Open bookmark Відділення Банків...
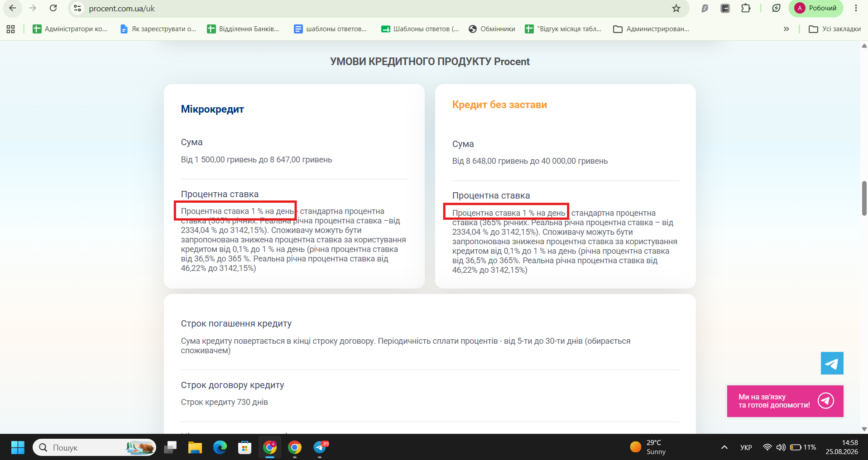The height and width of the screenshot is (460, 868). 243,29
